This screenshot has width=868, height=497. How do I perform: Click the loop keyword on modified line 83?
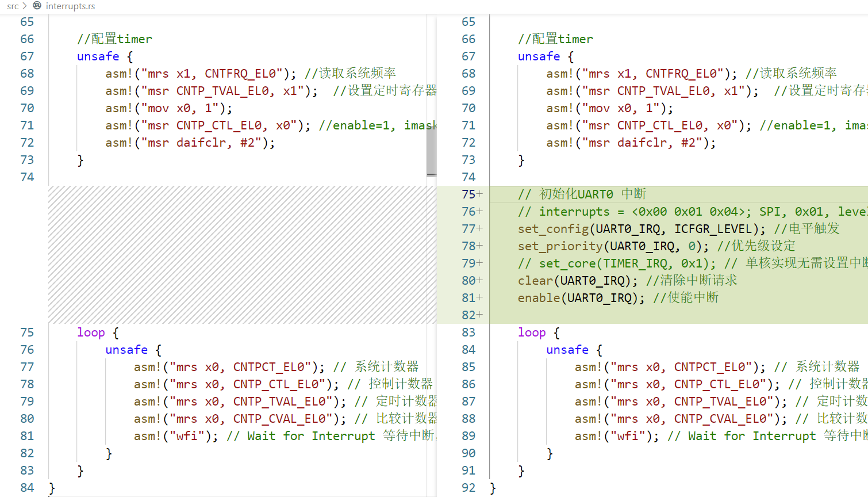[532, 332]
